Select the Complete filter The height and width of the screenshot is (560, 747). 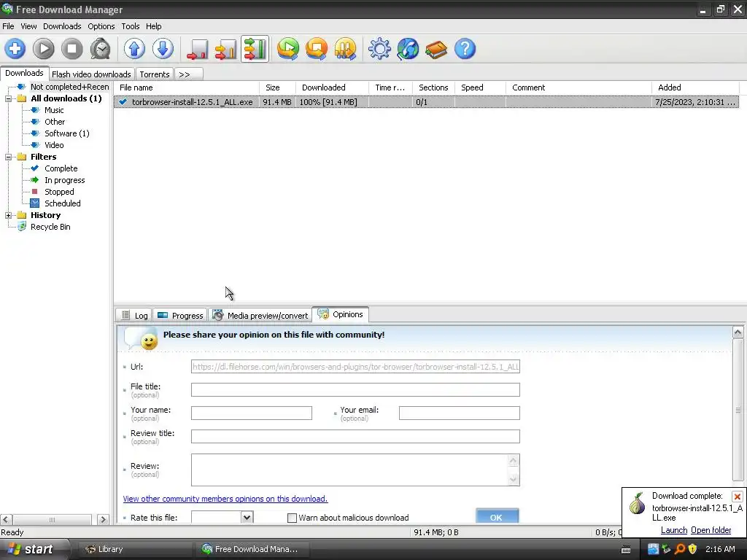(x=61, y=168)
